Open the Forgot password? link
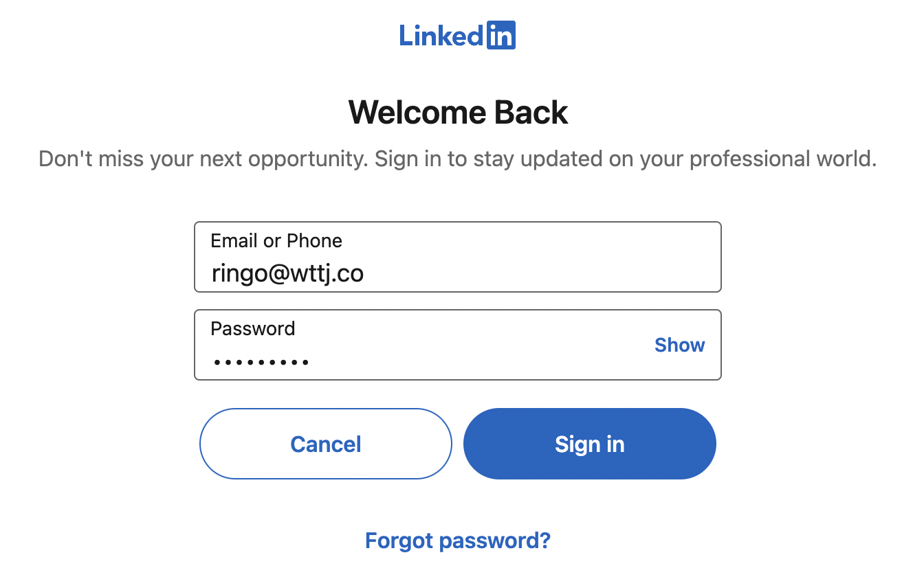The width and height of the screenshot is (924, 566). pyautogui.click(x=458, y=541)
